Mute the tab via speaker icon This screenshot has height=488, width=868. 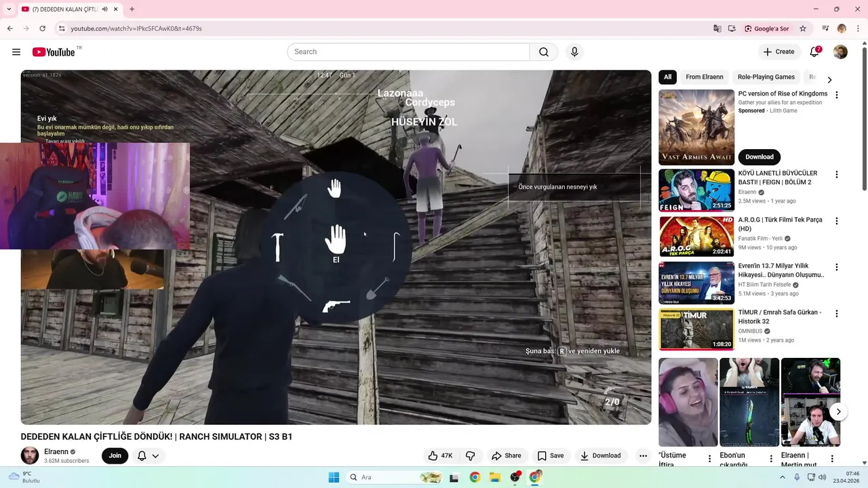coord(105,9)
